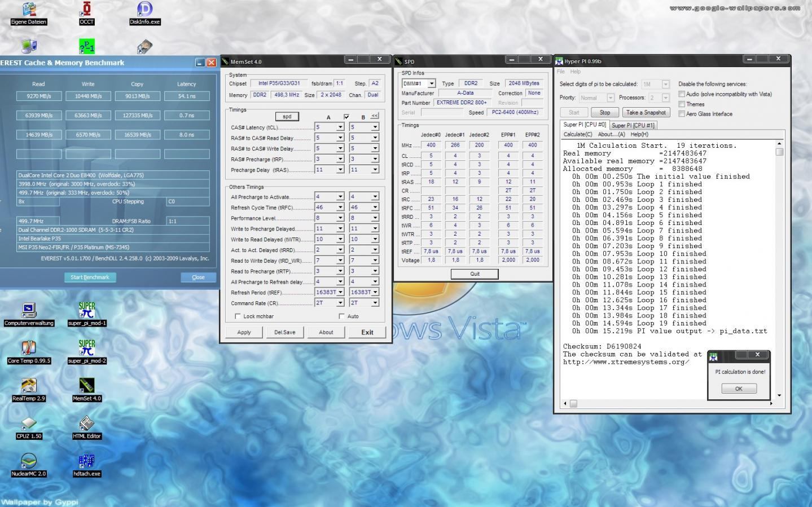Click Hyper PI vertical scrollbar thumb
This screenshot has width=812, height=507.
779,152
